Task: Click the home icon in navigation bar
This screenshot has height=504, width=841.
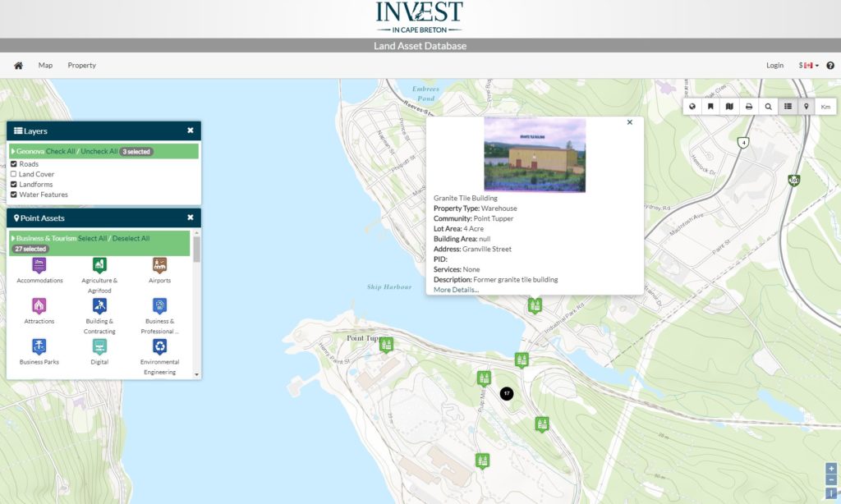Action: pos(18,65)
